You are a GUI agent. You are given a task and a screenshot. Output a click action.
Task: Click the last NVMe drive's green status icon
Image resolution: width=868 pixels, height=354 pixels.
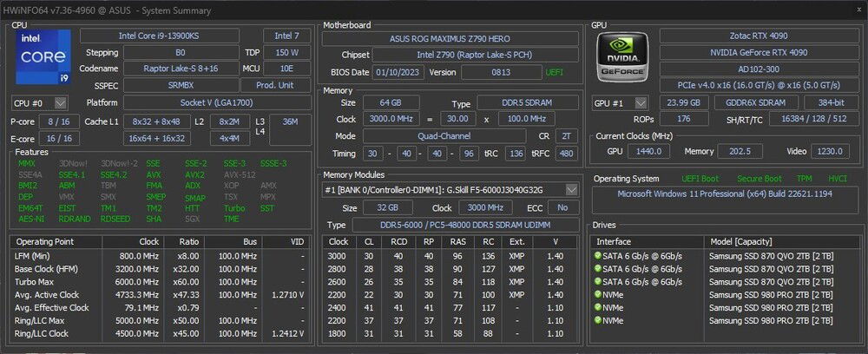click(598, 320)
